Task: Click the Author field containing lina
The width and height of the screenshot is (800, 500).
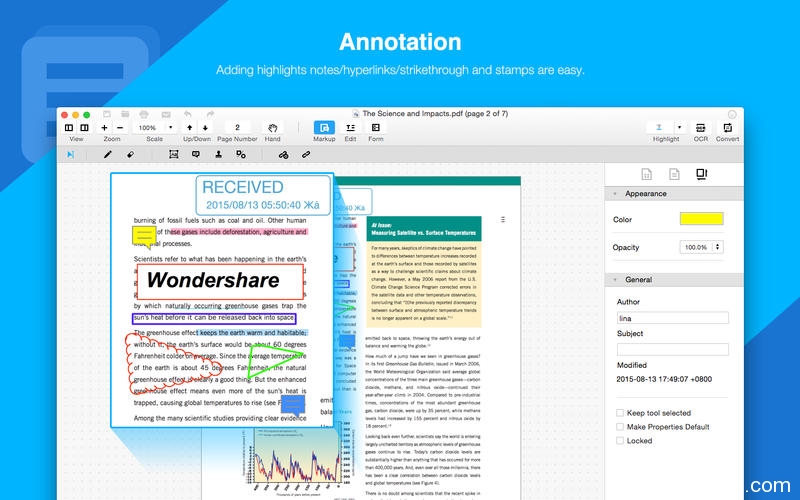Action: (x=672, y=318)
